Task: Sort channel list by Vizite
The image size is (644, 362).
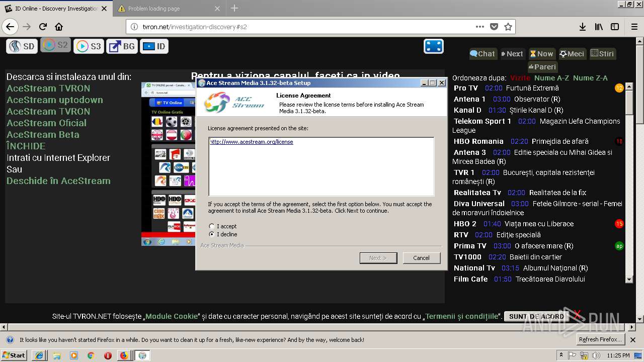Action: tap(520, 78)
